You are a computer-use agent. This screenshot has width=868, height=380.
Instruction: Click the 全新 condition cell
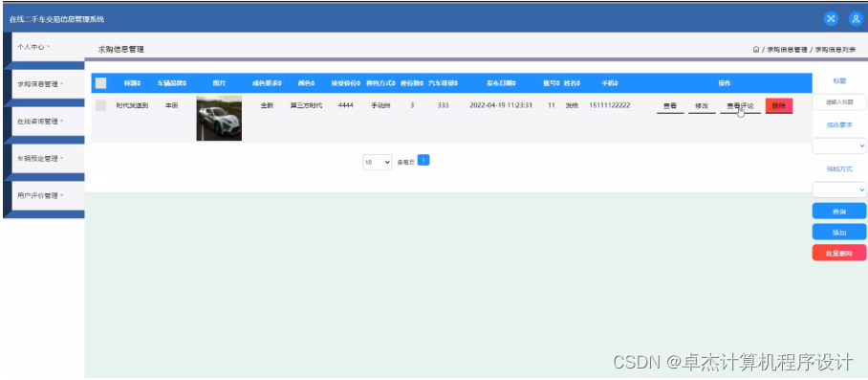pos(267,105)
